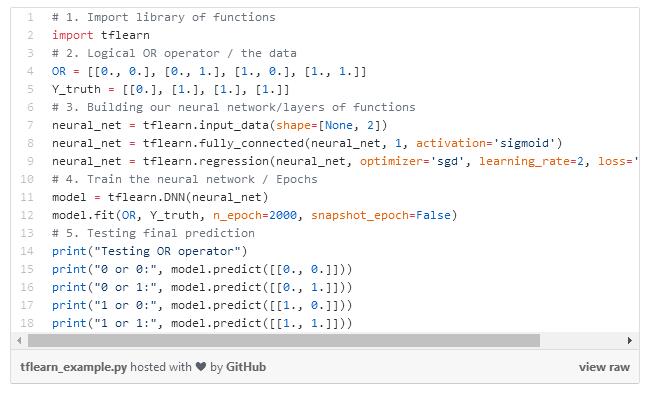Open the tflearn_example.py file link
Screen dimensions: 649x395
73,367
